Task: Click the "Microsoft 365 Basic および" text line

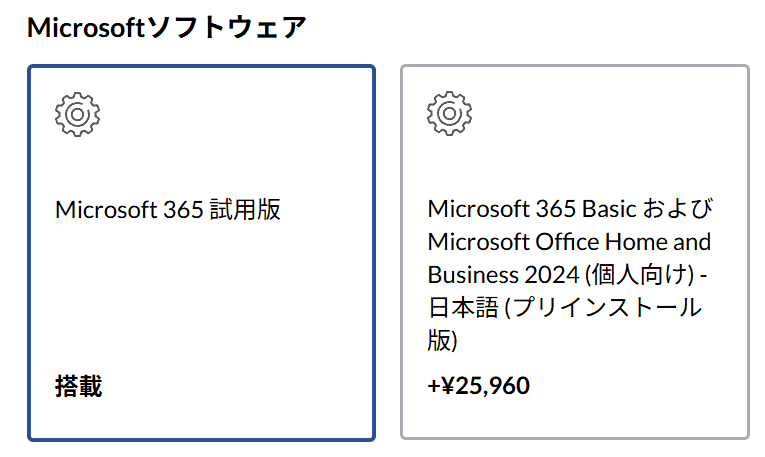Action: click(x=572, y=210)
